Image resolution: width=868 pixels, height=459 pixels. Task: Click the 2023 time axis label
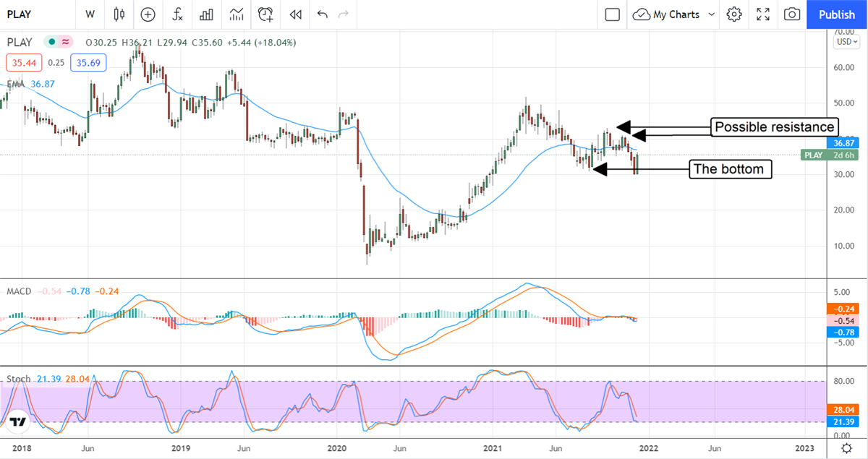click(807, 448)
